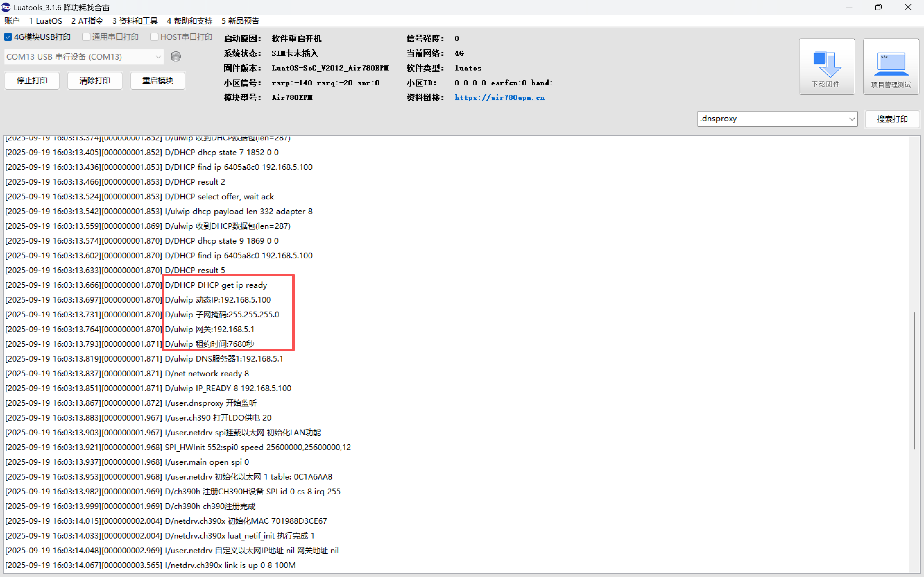Click the Luatools app logo in title bar
Image resolution: width=924 pixels, height=577 pixels.
click(6, 7)
